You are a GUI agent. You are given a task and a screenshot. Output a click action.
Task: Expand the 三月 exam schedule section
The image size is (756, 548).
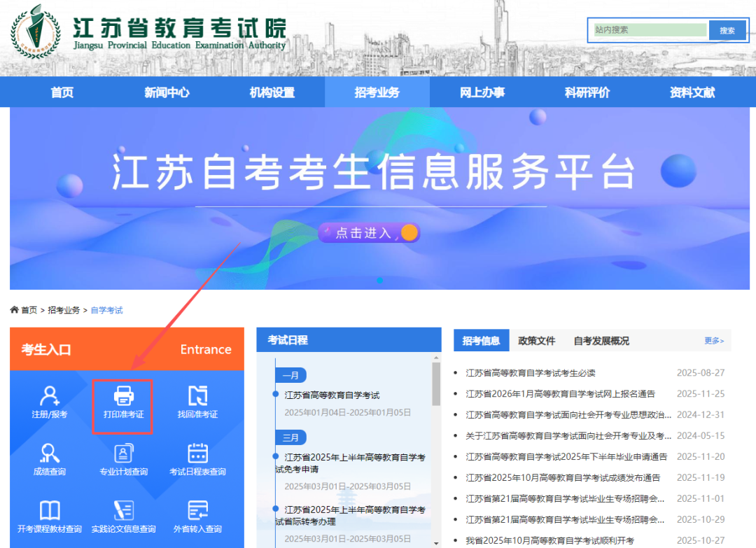pyautogui.click(x=290, y=437)
